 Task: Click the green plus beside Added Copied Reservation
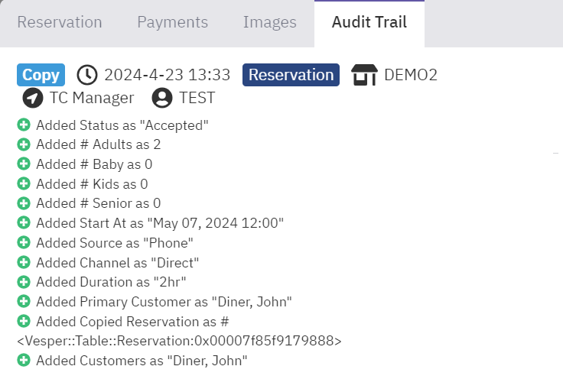[24, 322]
